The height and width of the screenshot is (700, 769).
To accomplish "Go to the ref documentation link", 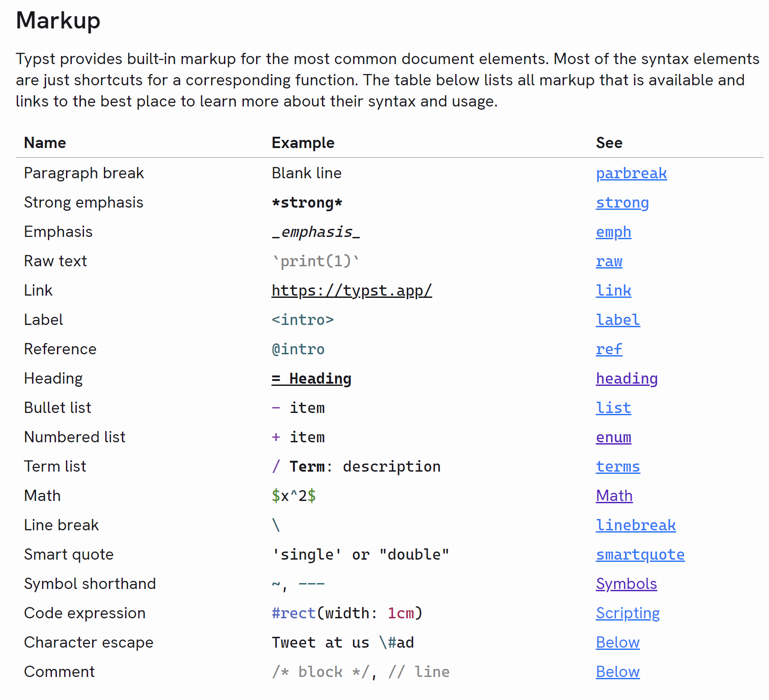I will pyautogui.click(x=609, y=350).
